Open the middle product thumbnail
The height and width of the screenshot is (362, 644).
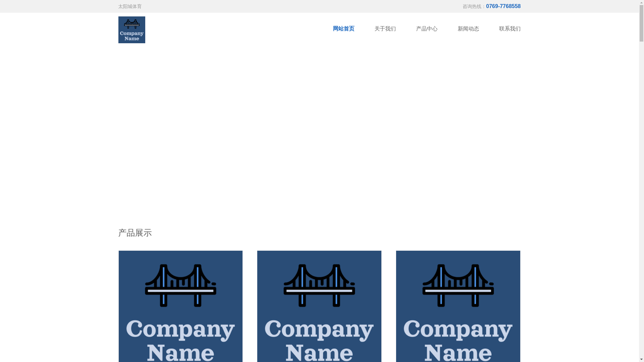[x=319, y=306]
